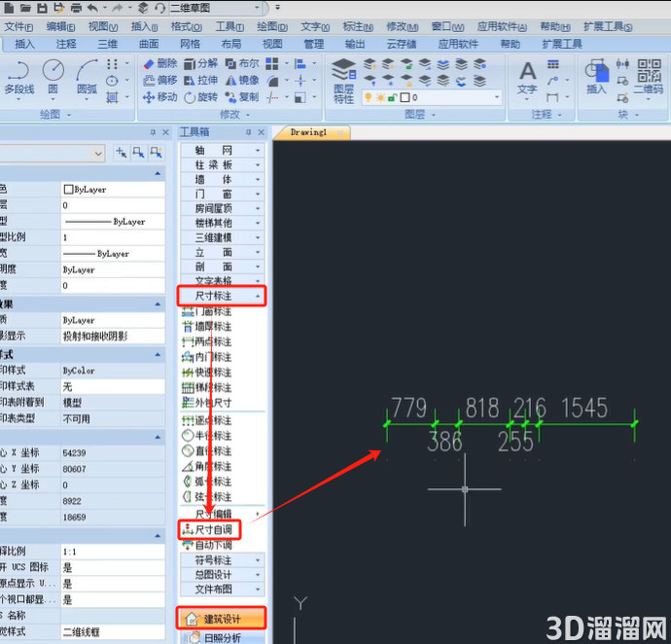
Task: Click the 移动 move tool
Action: click(160, 97)
